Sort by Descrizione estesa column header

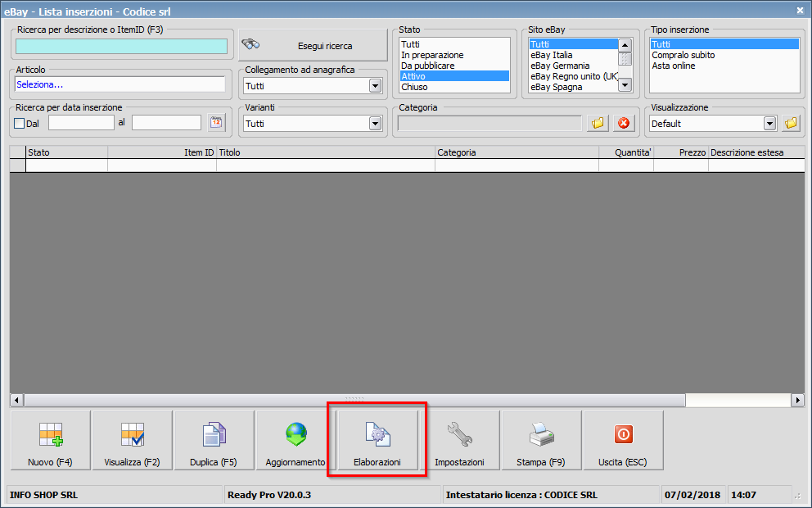coord(756,152)
